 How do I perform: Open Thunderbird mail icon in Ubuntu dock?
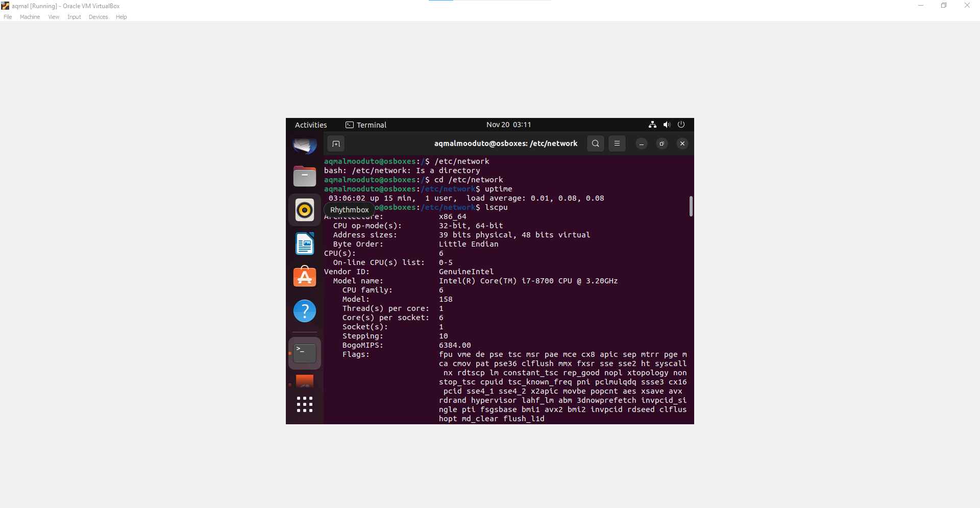tap(305, 146)
